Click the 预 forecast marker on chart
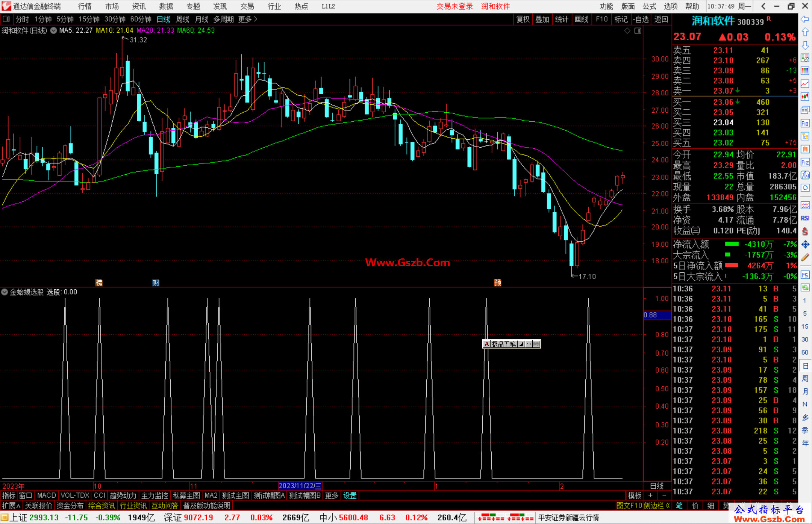This screenshot has height=524, width=812. click(x=497, y=282)
